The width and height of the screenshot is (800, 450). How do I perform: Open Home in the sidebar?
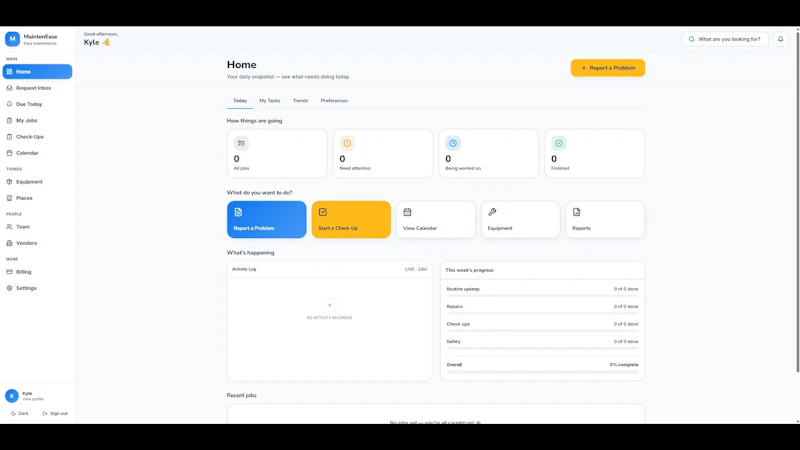pos(37,71)
